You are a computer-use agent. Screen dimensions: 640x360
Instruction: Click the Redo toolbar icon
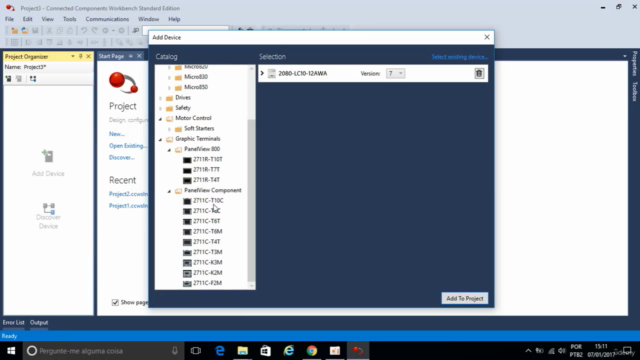click(x=94, y=31)
